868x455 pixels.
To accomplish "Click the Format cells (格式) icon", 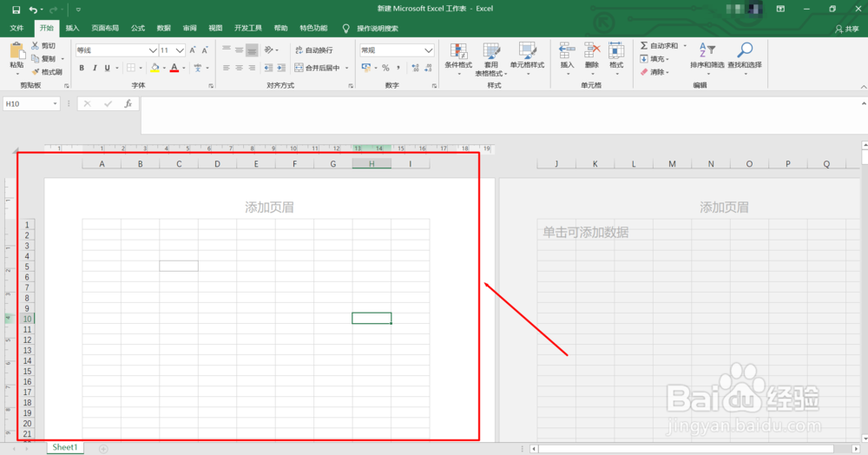I will [x=616, y=50].
